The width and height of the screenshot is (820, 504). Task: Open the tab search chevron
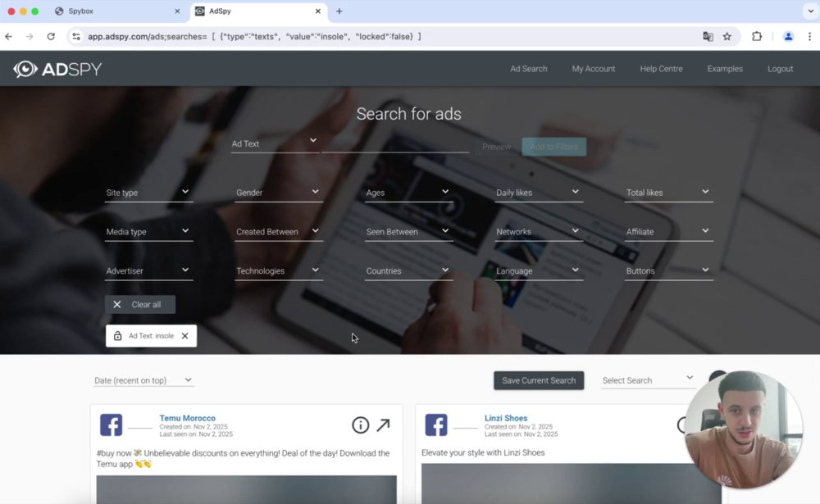[811, 11]
